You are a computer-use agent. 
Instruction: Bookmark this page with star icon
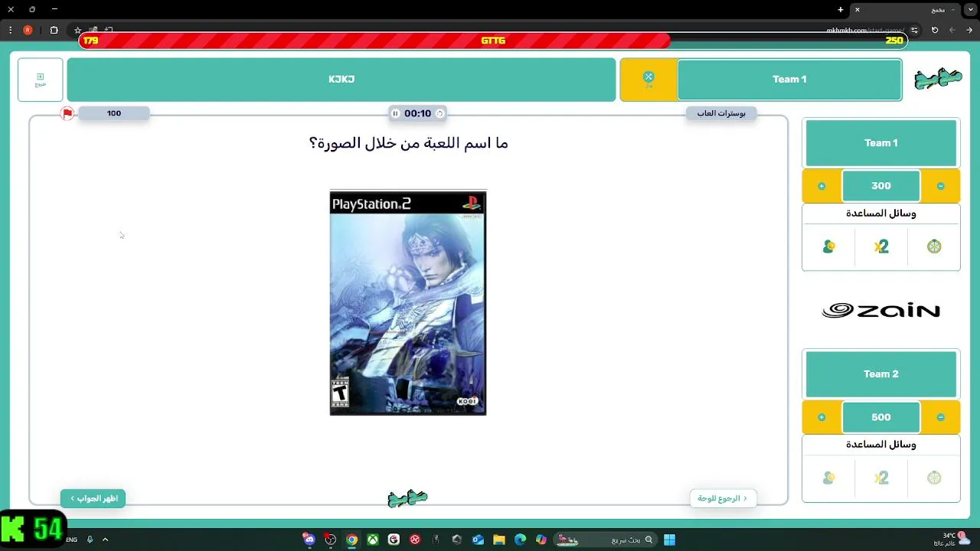pos(77,30)
